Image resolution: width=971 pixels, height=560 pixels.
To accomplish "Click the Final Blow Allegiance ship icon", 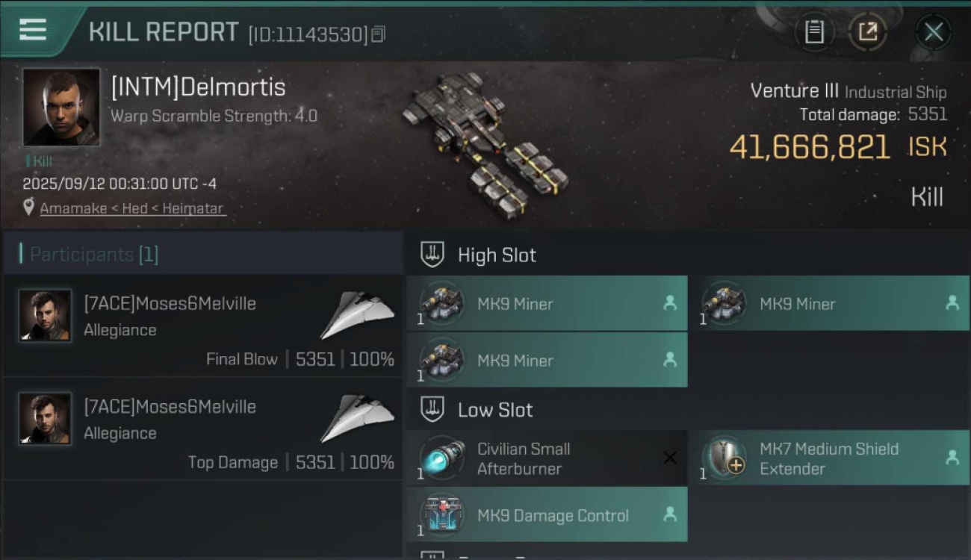I will (357, 316).
